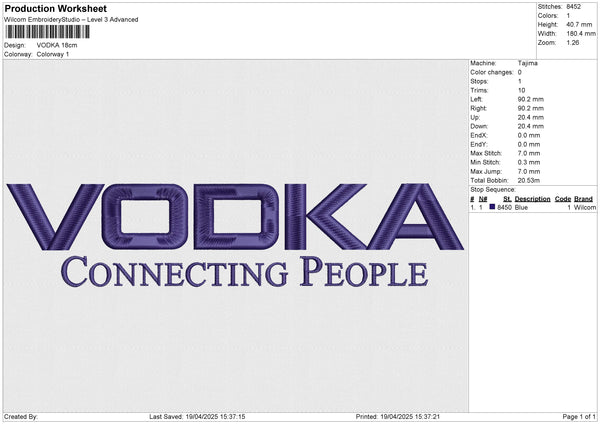The image size is (600, 424).
Task: Click the 'St.' column header
Action: [507, 199]
